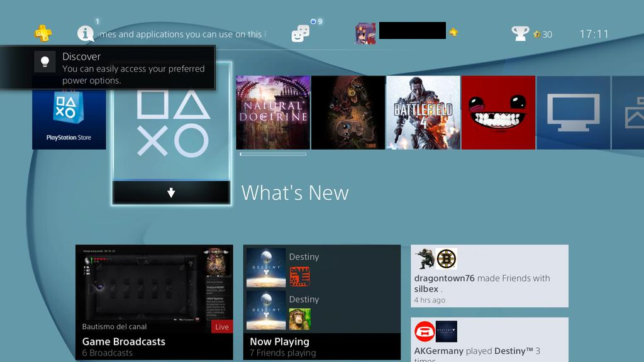Open the Friends faces icon
The width and height of the screenshot is (644, 362).
pyautogui.click(x=300, y=34)
